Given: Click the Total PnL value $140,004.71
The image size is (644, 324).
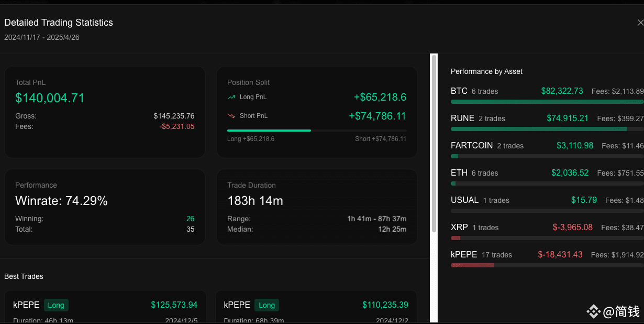Looking at the screenshot, I should coord(50,98).
